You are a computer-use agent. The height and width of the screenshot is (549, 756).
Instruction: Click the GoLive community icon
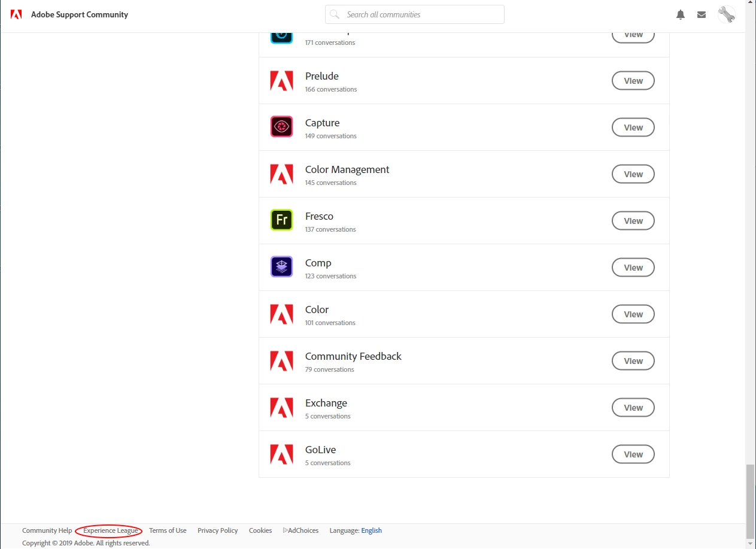pos(281,454)
